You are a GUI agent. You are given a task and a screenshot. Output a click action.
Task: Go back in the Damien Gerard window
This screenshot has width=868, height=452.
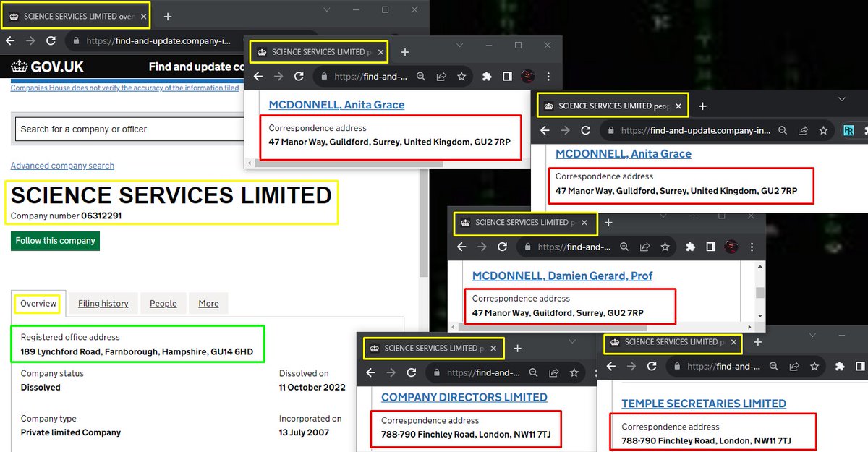[461, 247]
